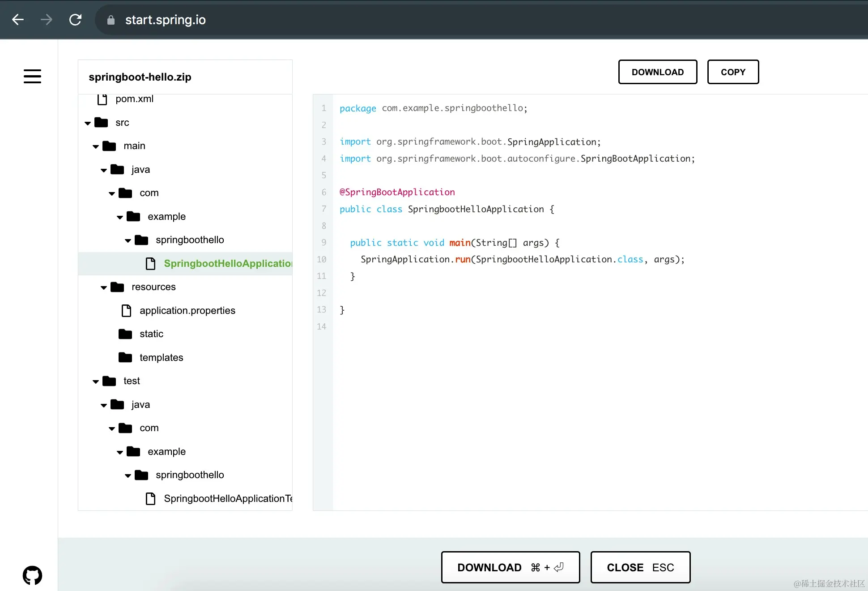Click the springboot-hello.zip title
Screen dimensions: 868x591
[x=140, y=77]
